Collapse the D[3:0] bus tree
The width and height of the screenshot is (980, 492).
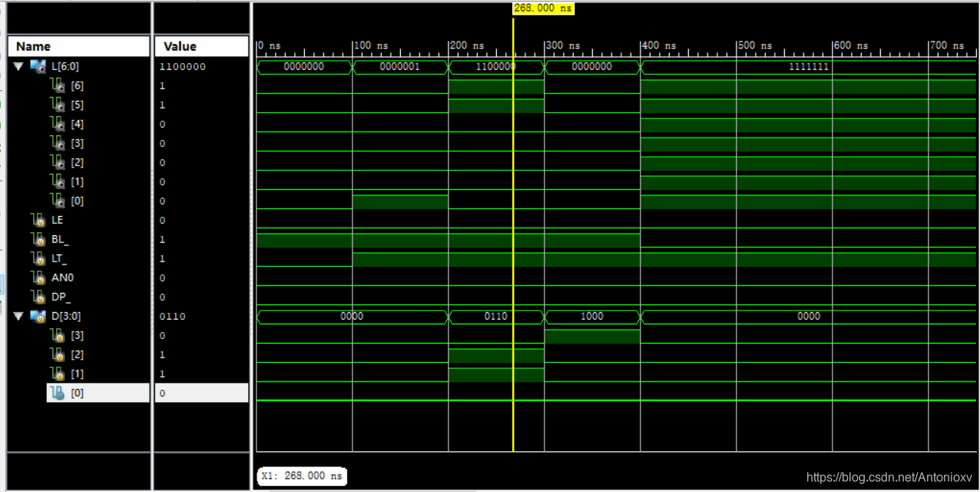pyautogui.click(x=17, y=316)
